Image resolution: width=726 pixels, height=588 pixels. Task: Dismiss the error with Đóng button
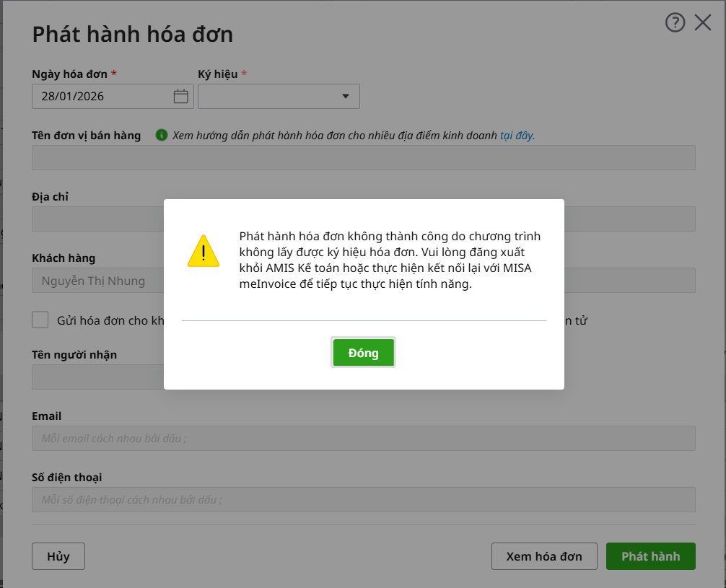click(363, 353)
